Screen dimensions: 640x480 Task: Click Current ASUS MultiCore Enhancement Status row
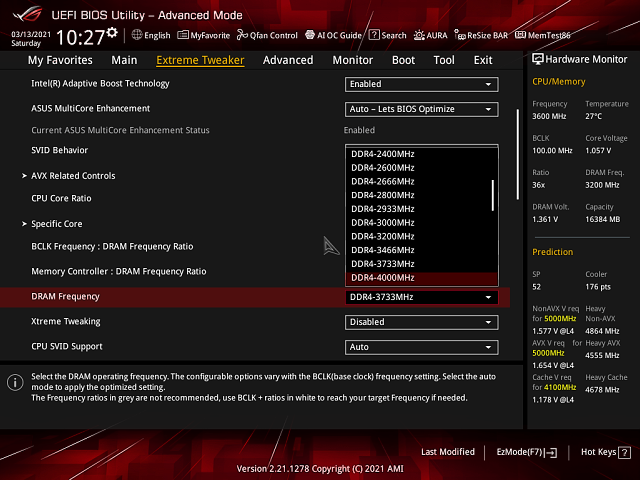(x=120, y=130)
